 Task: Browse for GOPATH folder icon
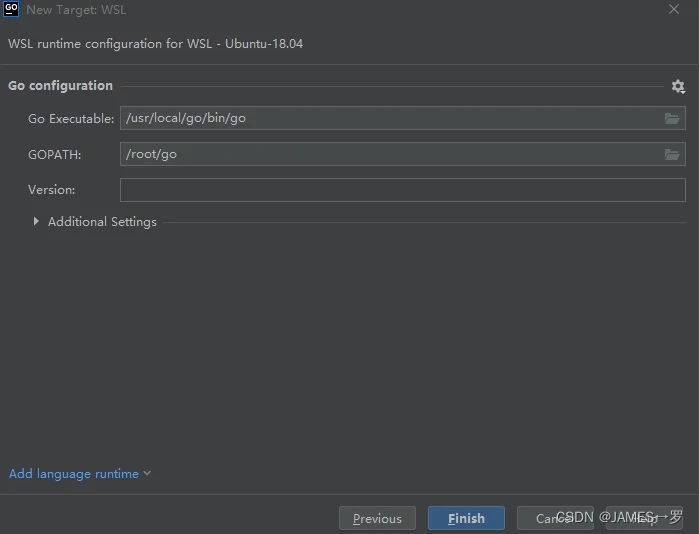point(672,154)
